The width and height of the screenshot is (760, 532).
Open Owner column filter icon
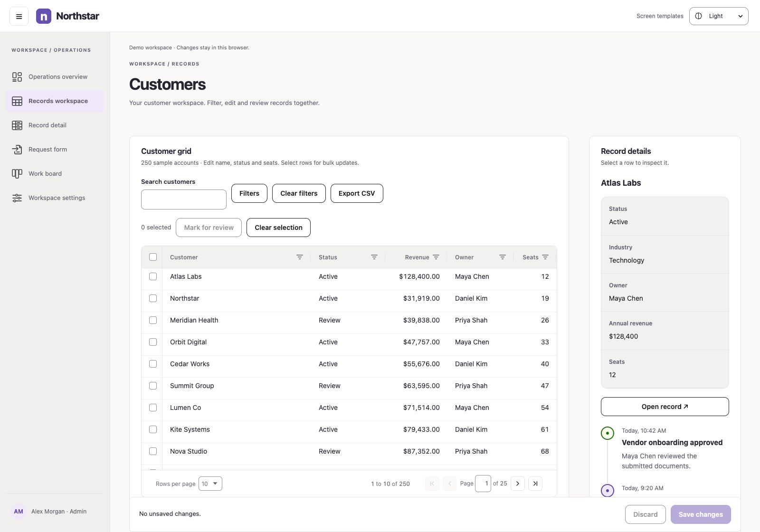coord(503,257)
